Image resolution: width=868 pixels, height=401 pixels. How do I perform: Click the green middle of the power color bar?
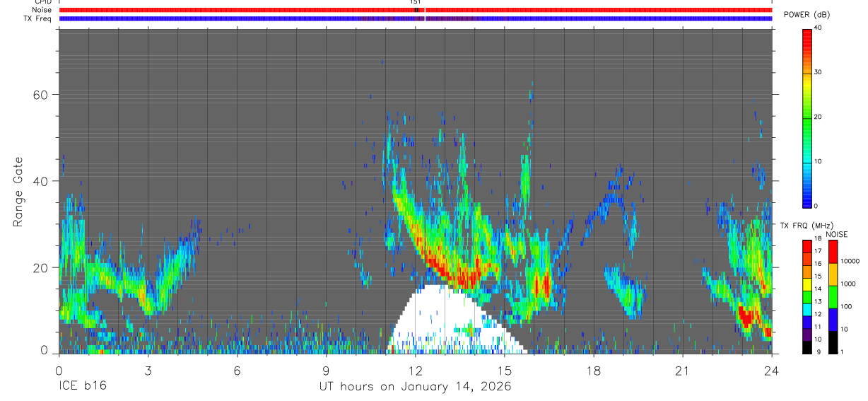point(807,117)
